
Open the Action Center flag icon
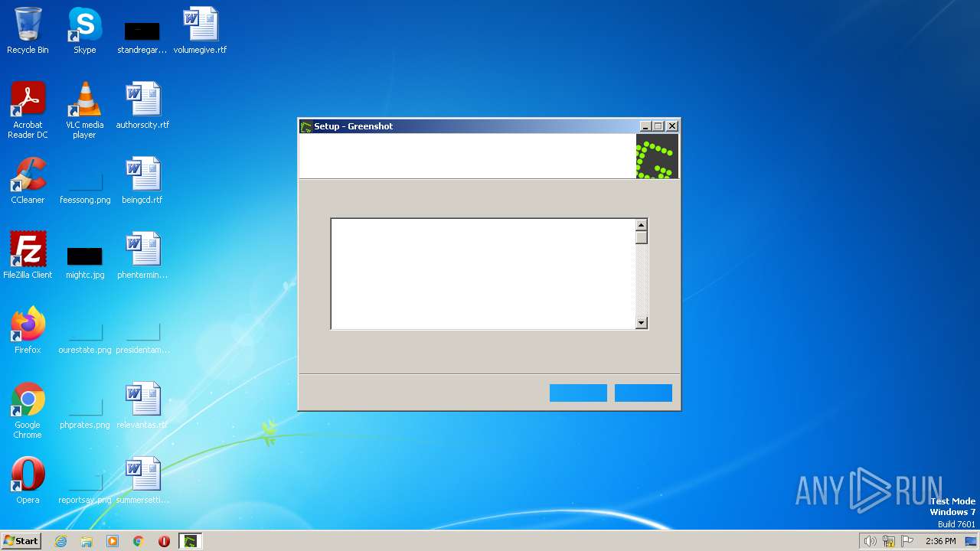907,541
